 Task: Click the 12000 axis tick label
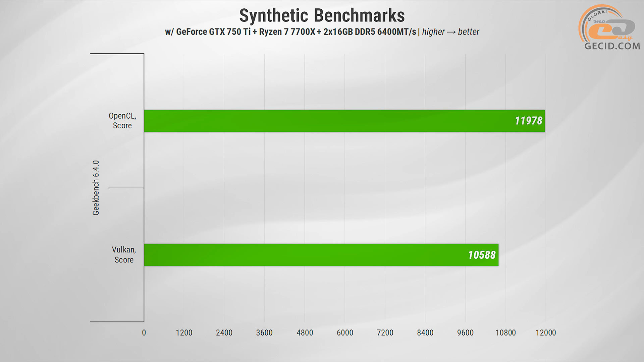(546, 333)
